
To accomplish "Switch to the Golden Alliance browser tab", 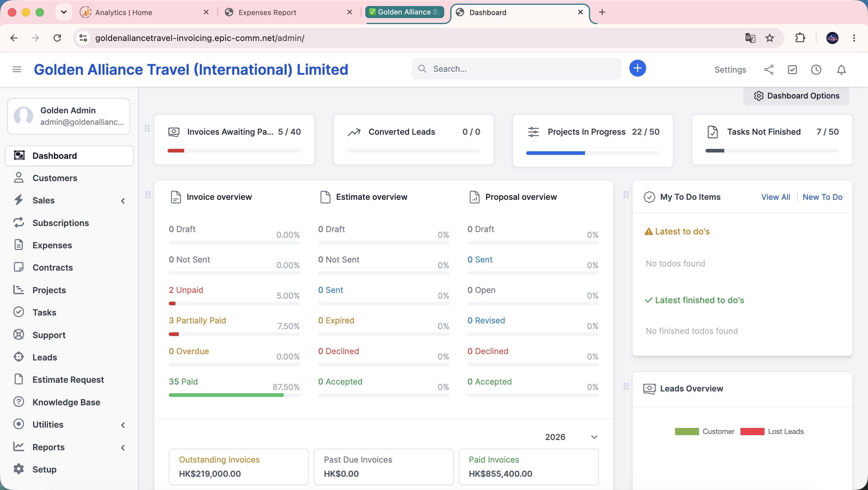I will pyautogui.click(x=405, y=12).
